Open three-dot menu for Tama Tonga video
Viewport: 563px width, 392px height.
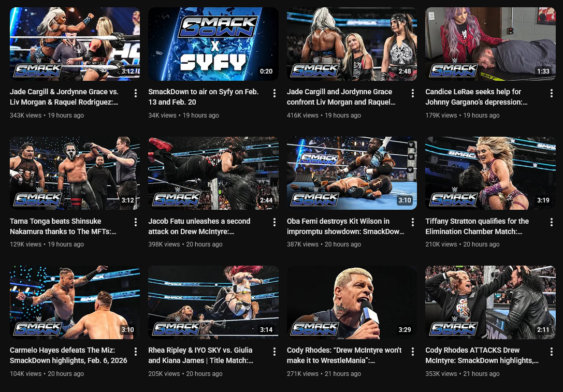click(135, 222)
